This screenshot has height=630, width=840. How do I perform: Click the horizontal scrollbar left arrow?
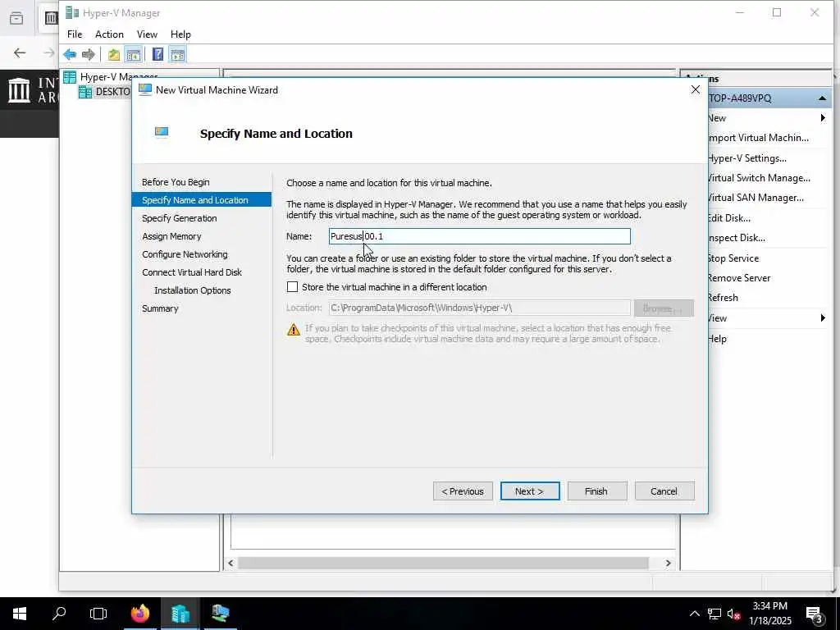click(x=231, y=563)
